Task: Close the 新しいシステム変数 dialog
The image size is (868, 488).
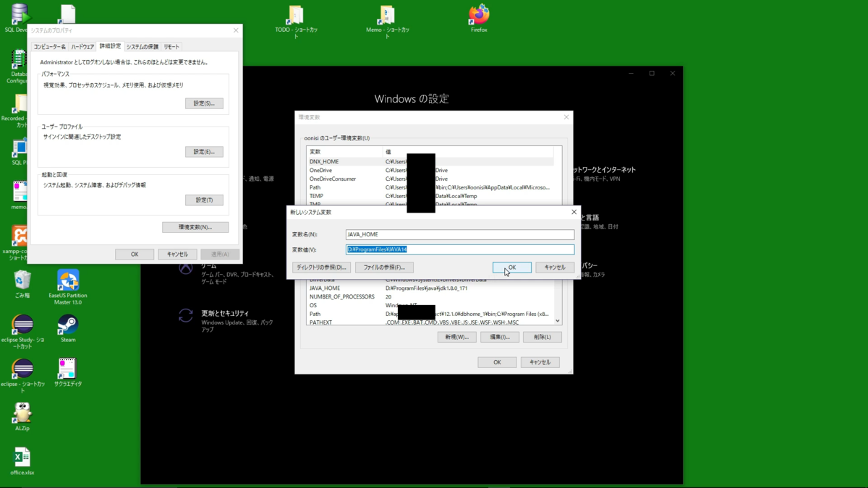Action: point(574,213)
